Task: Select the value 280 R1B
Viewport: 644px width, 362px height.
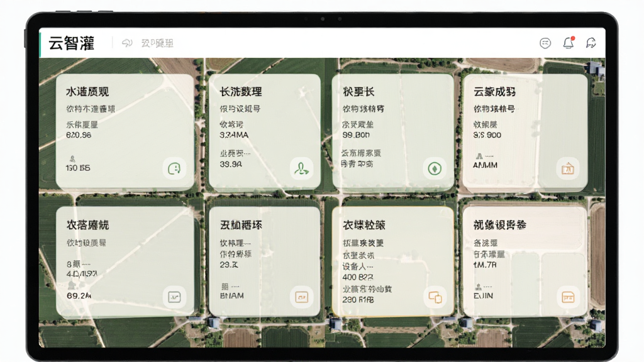Action: (358, 300)
